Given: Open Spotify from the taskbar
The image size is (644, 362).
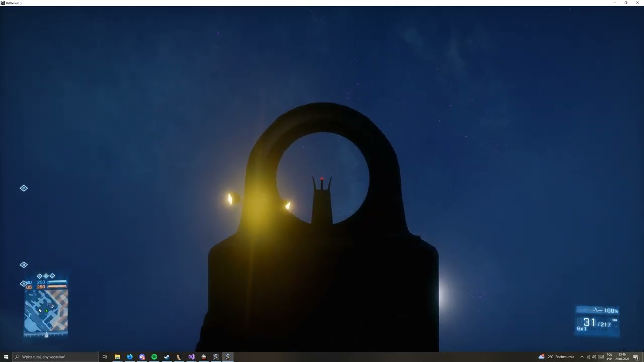Looking at the screenshot, I should pyautogui.click(x=154, y=357).
